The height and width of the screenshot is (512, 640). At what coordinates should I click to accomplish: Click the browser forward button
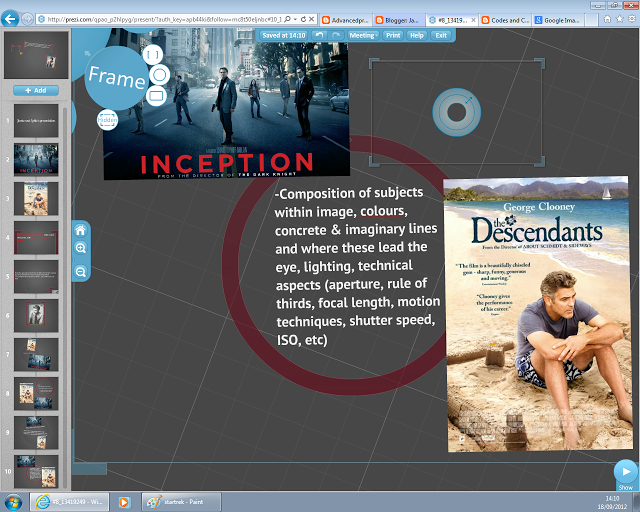[27, 19]
